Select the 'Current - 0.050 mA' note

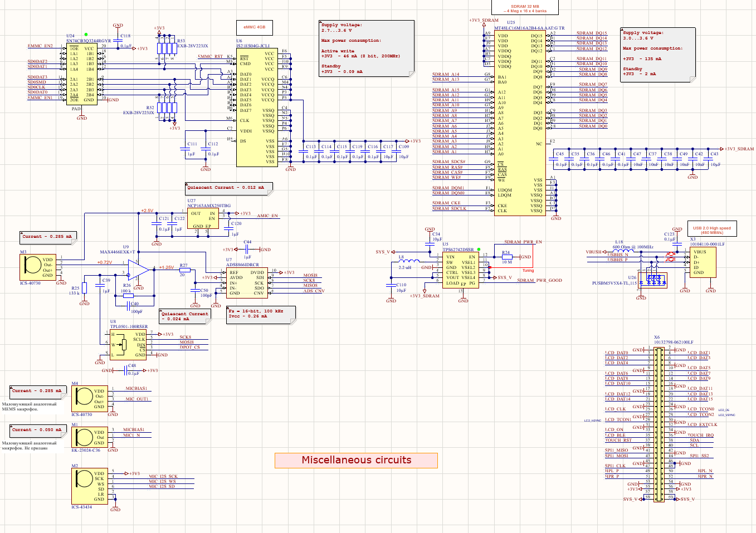pyautogui.click(x=37, y=431)
